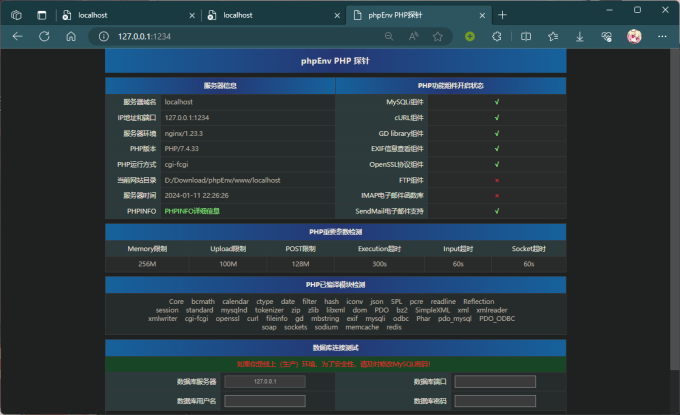This screenshot has height=415, width=680.
Task: Select the PHP/7.4.33 version value
Action: pos(181,149)
